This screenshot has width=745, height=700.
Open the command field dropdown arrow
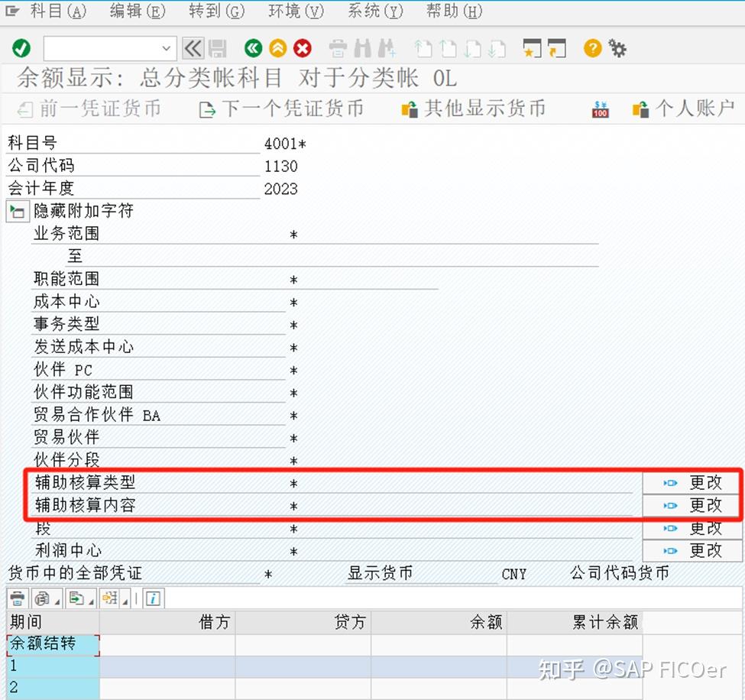[x=167, y=48]
